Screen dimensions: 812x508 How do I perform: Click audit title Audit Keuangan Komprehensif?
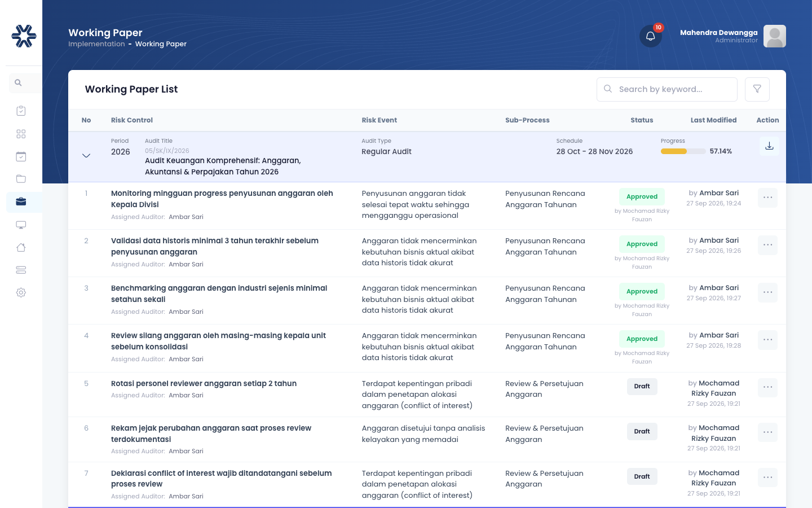point(223,166)
